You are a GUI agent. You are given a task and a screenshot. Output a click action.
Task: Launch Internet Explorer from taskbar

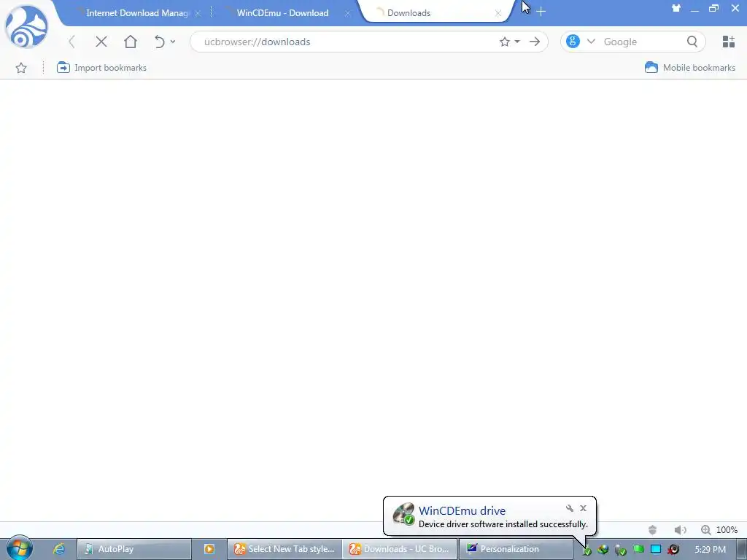click(59, 549)
